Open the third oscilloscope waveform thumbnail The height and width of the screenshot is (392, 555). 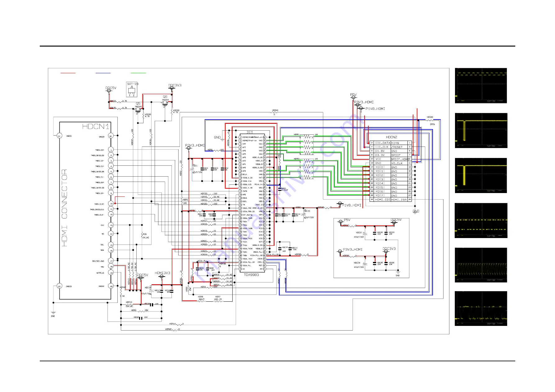point(481,175)
